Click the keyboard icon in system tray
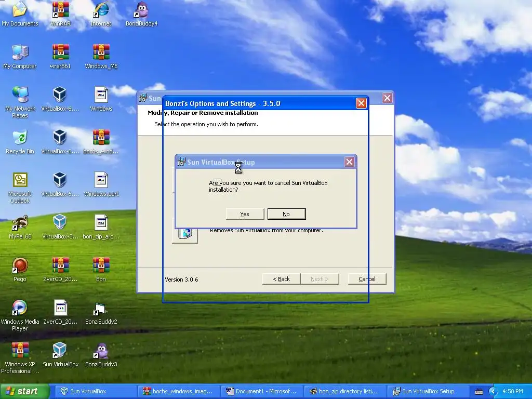The image size is (532, 399). tap(478, 392)
